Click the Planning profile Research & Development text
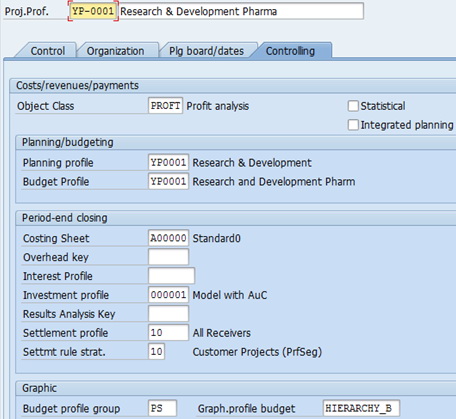 [252, 163]
